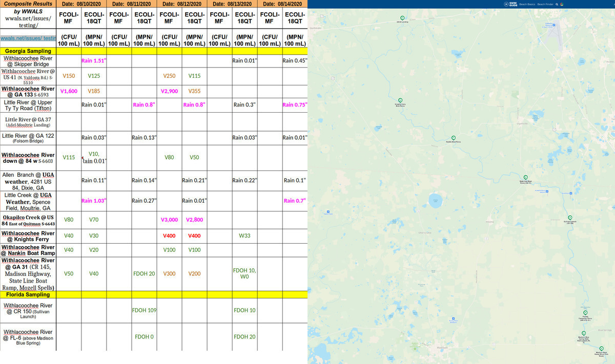The height and width of the screenshot is (364, 615).
Task: Click the Quitman town label on the map
Action: click(316, 28)
